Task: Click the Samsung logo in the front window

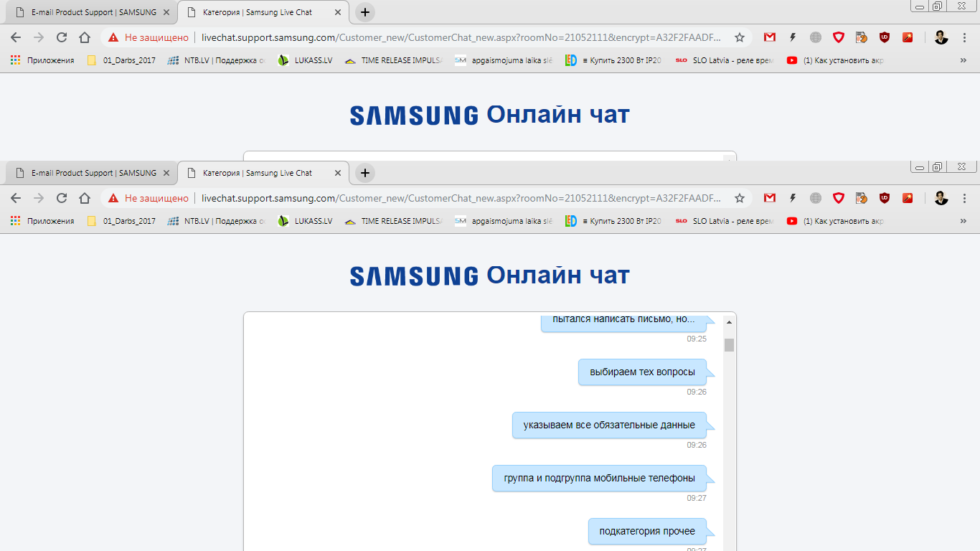Action: click(x=414, y=276)
